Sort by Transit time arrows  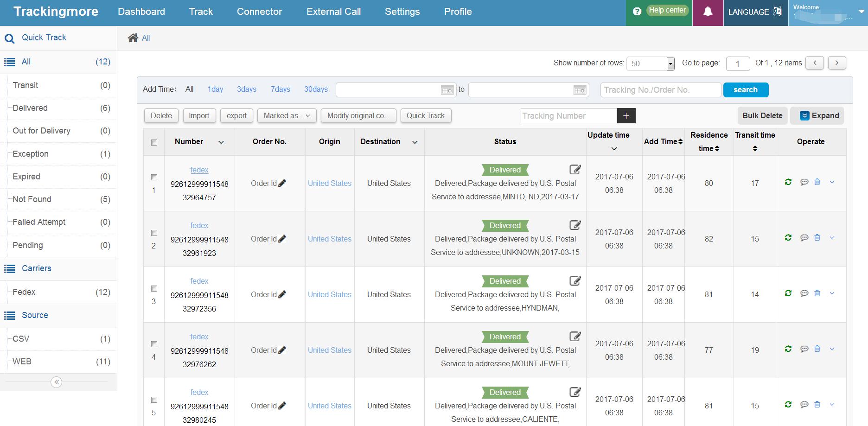pos(755,148)
